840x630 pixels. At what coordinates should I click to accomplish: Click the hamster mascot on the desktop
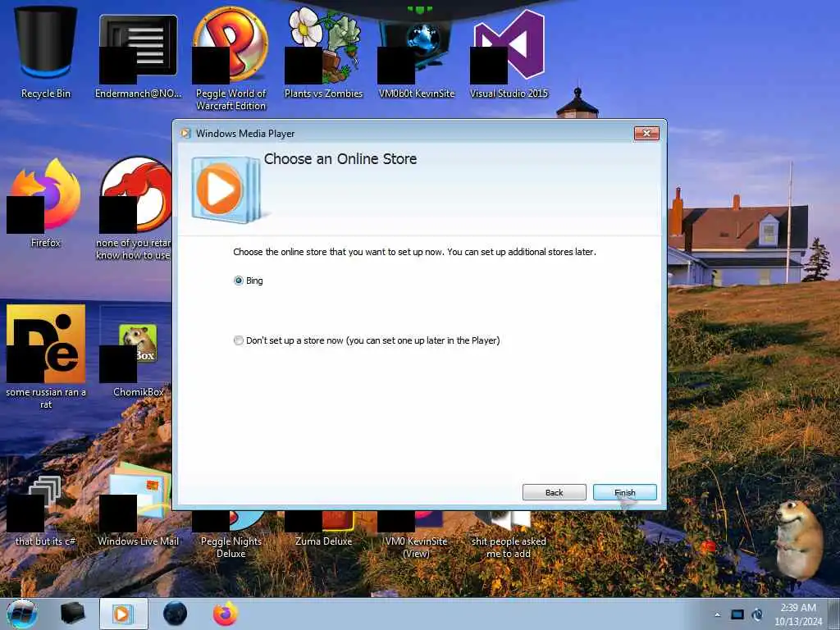798,538
